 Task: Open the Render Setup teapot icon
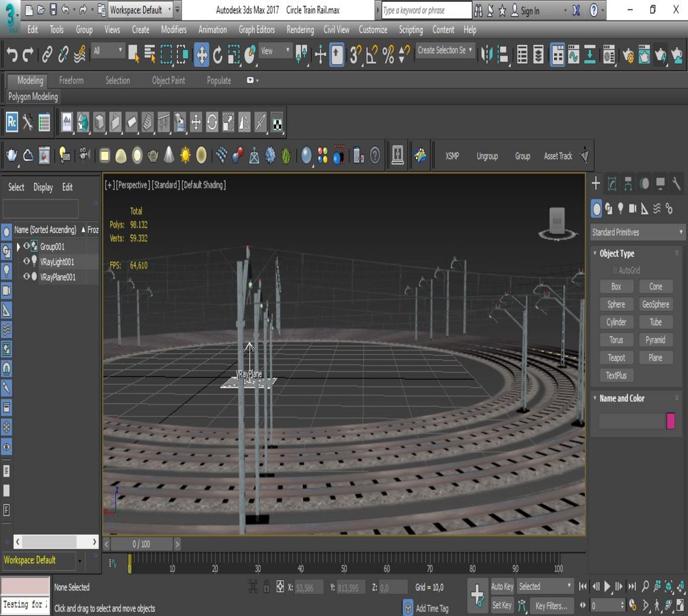coord(628,55)
